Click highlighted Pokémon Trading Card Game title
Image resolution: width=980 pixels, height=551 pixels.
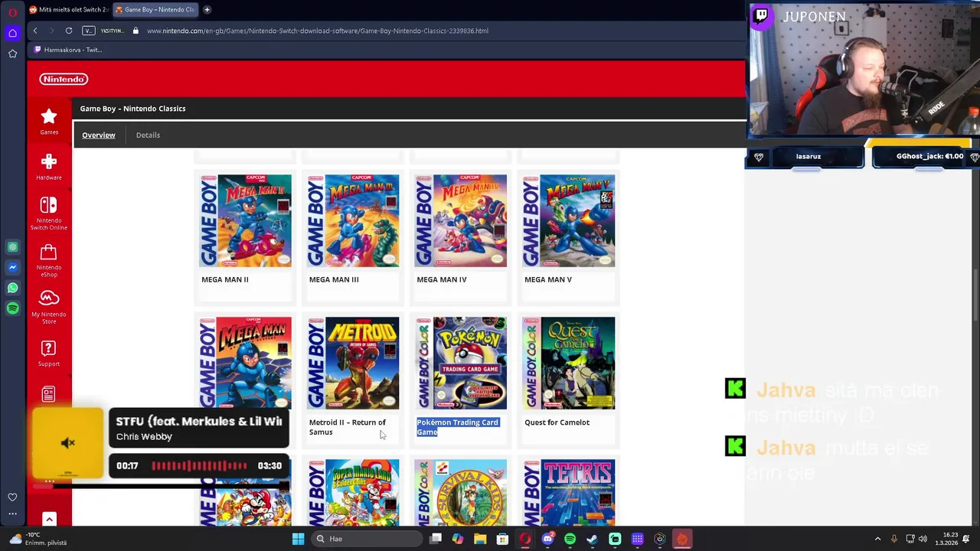[458, 427]
